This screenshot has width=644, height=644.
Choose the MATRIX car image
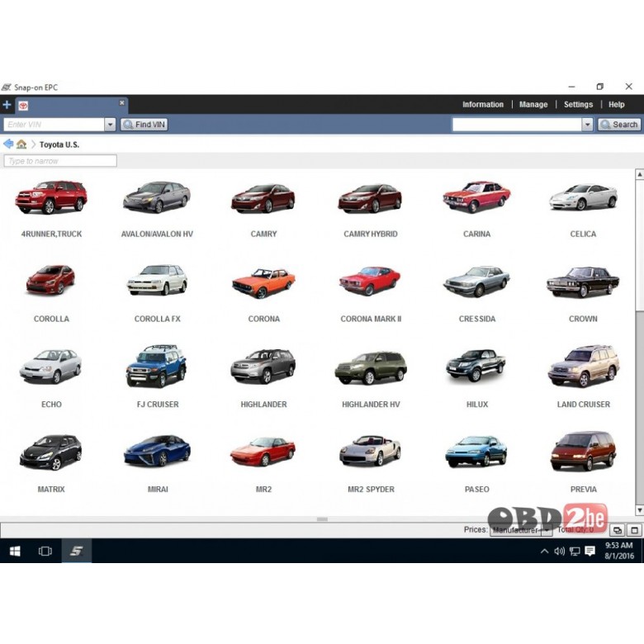coord(51,452)
